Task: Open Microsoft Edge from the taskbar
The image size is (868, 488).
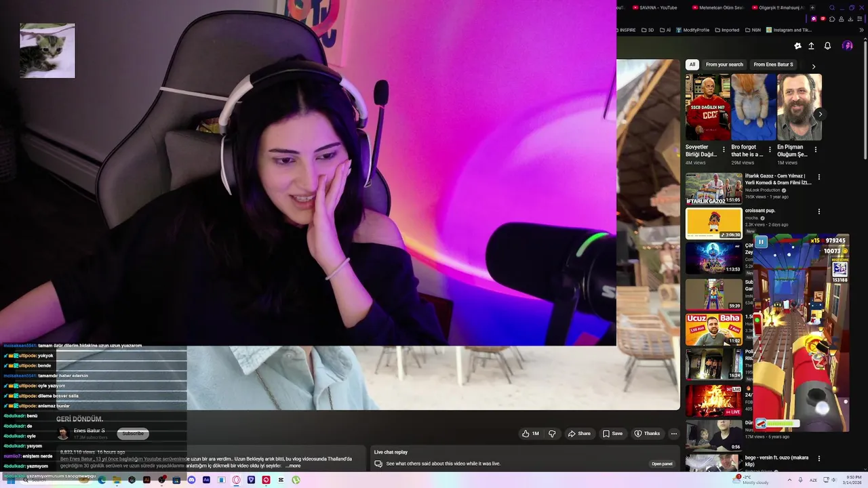Action: (x=102, y=480)
